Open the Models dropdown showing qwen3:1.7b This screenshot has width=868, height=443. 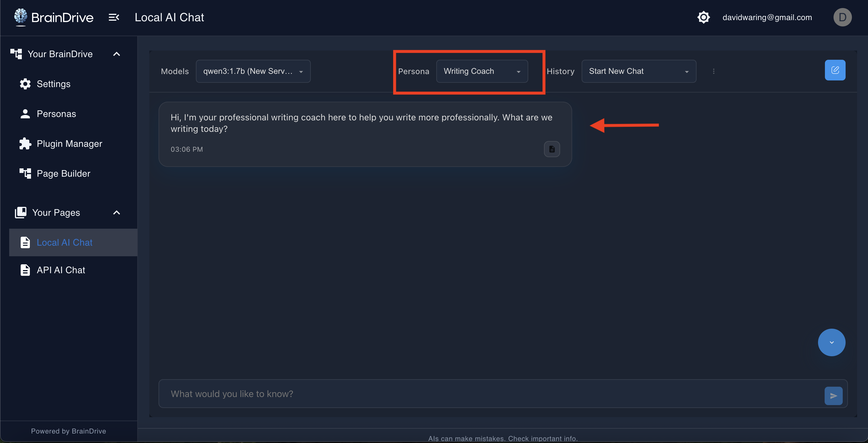click(253, 71)
